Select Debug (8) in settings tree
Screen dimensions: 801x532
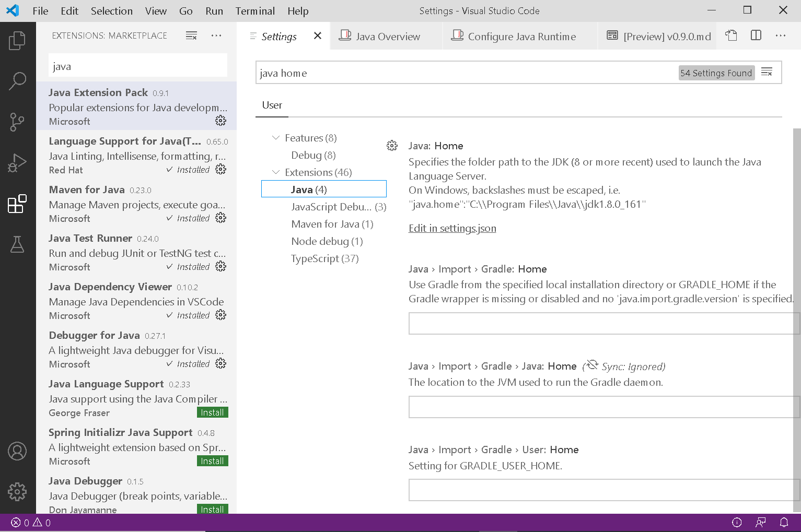[314, 155]
